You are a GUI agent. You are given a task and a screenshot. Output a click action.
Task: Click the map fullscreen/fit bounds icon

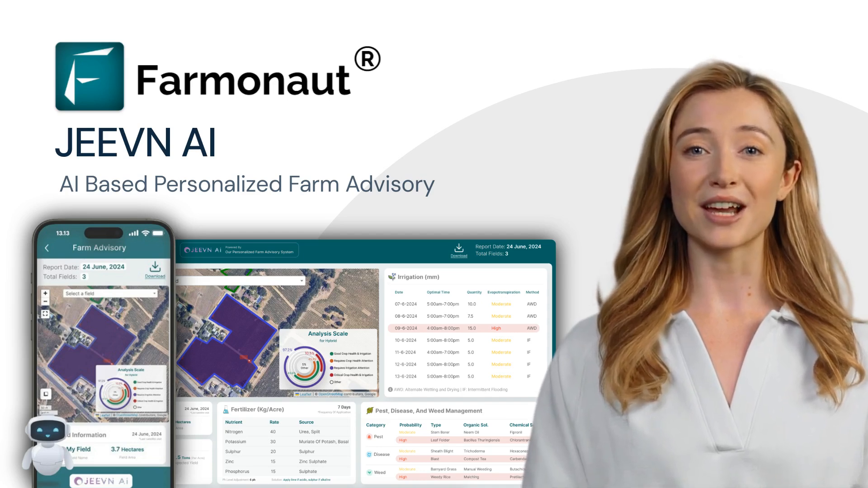tap(46, 314)
